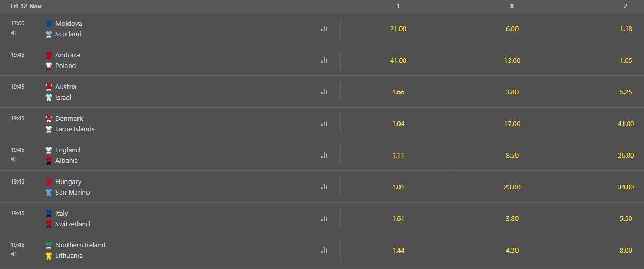Open stats icon for England vs Albania
Screen dimensions: 644x269
(324, 155)
